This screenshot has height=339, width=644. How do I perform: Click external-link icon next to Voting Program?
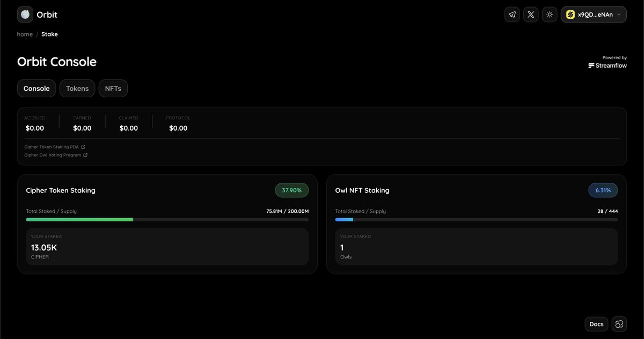(x=85, y=155)
